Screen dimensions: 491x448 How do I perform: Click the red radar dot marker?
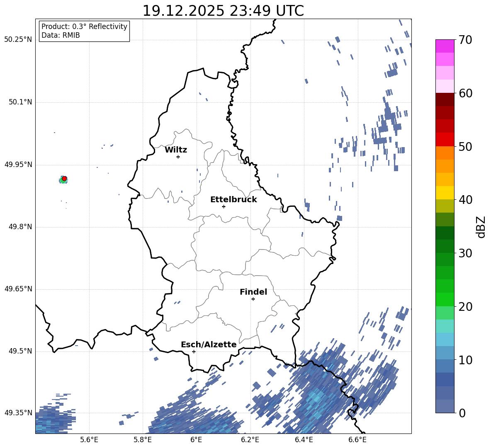[x=64, y=179]
